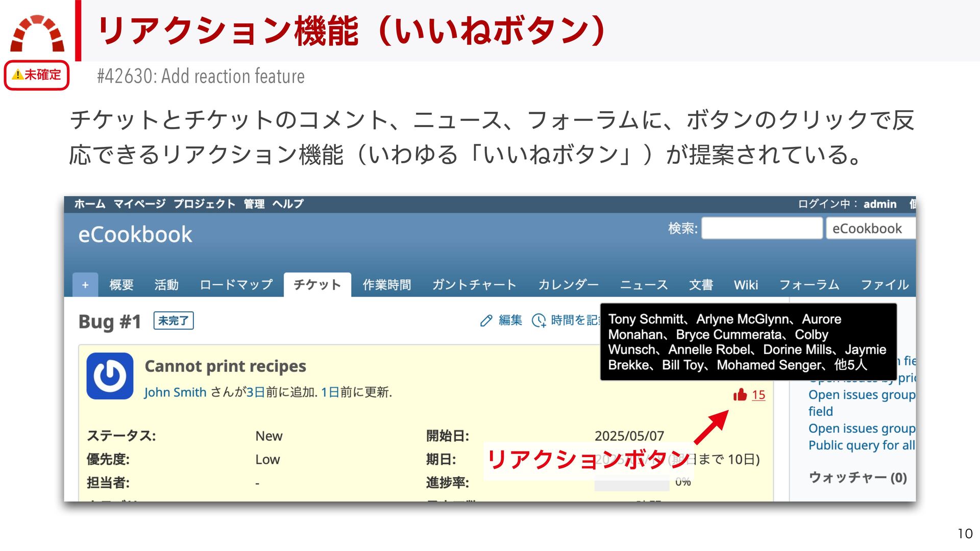This screenshot has width=980, height=551.
Task: Click the Redmine logo icon
Action: click(x=37, y=33)
